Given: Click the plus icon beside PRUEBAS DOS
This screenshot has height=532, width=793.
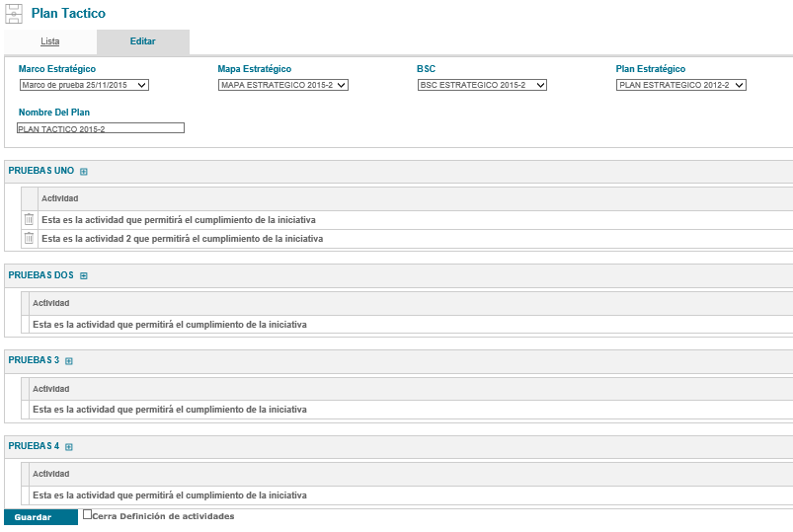Looking at the screenshot, I should [x=84, y=276].
